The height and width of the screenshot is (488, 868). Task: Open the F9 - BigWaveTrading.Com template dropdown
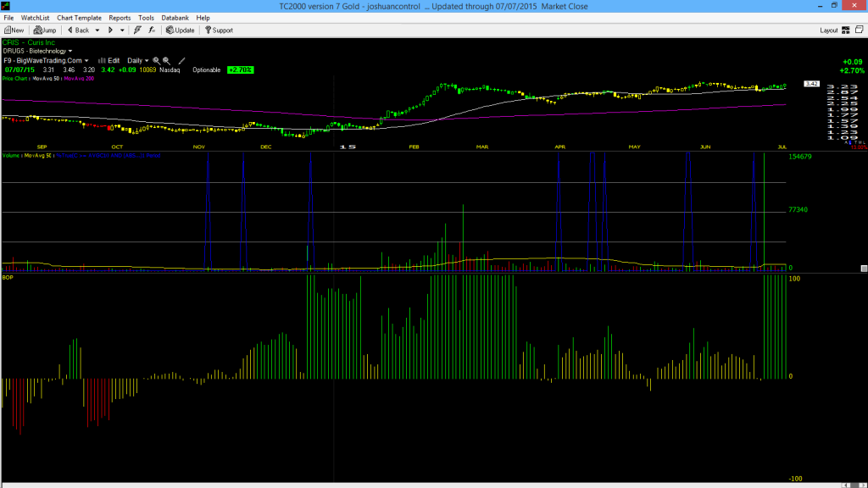tap(46, 61)
